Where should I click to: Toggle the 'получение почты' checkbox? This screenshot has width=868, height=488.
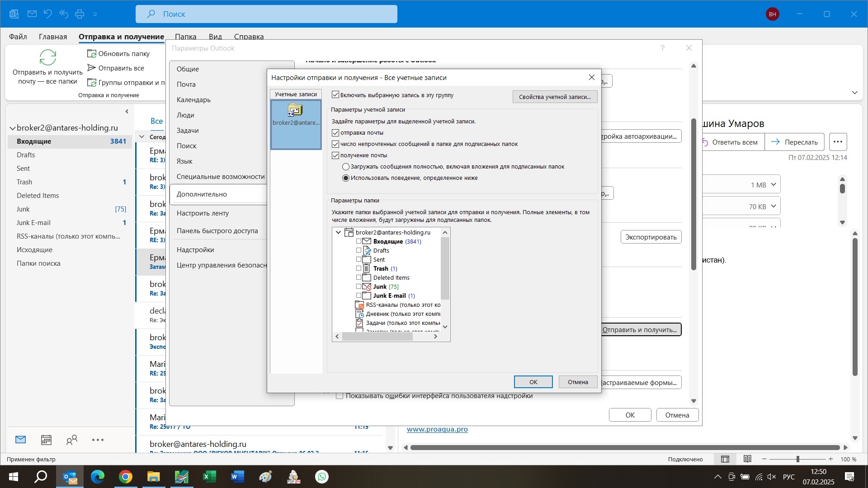(x=335, y=155)
